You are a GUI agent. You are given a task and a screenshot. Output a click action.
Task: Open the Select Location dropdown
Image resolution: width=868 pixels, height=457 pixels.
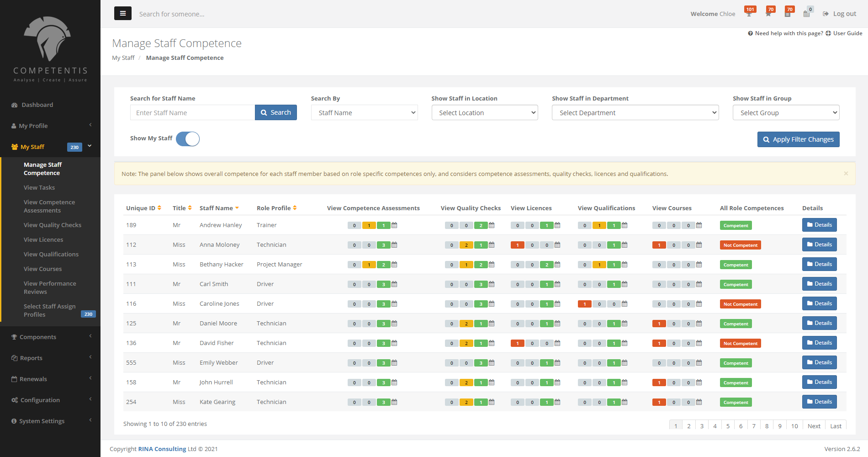click(x=484, y=112)
